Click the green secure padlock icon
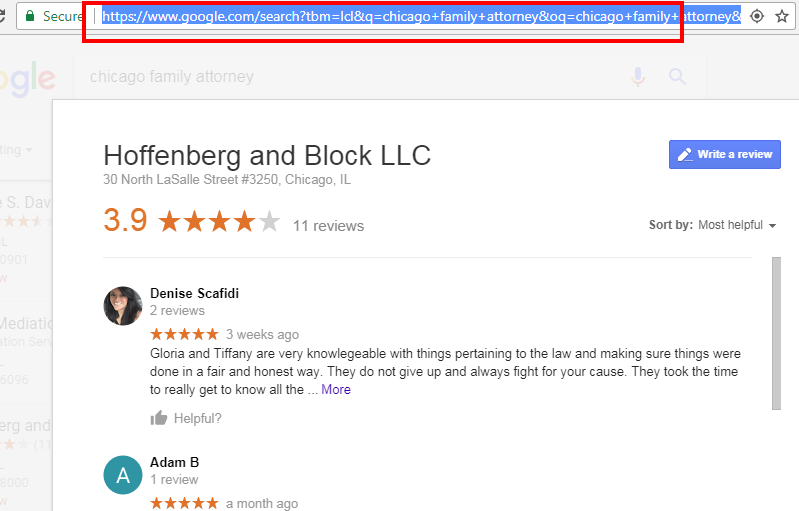 click(30, 16)
